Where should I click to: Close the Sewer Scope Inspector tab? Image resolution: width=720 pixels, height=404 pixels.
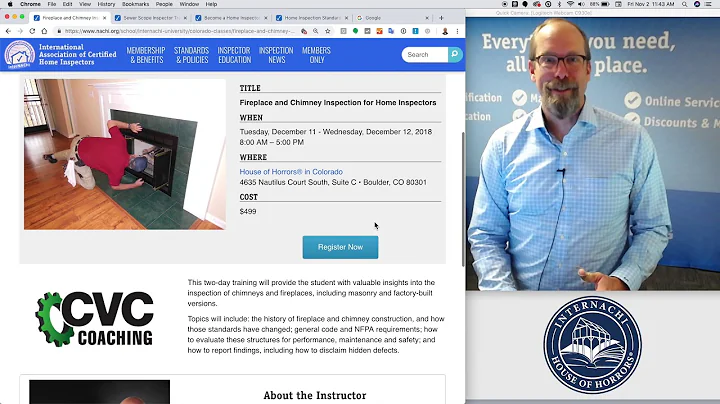pos(186,18)
